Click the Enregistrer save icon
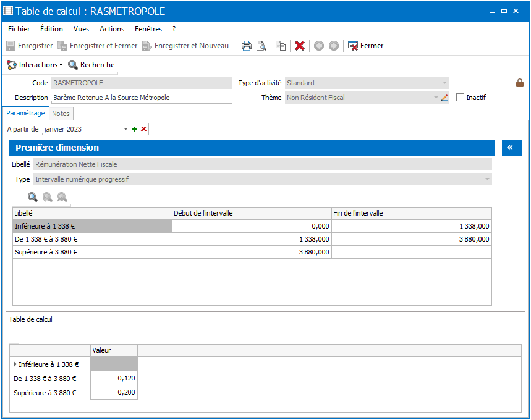The image size is (531, 420). [x=11, y=46]
